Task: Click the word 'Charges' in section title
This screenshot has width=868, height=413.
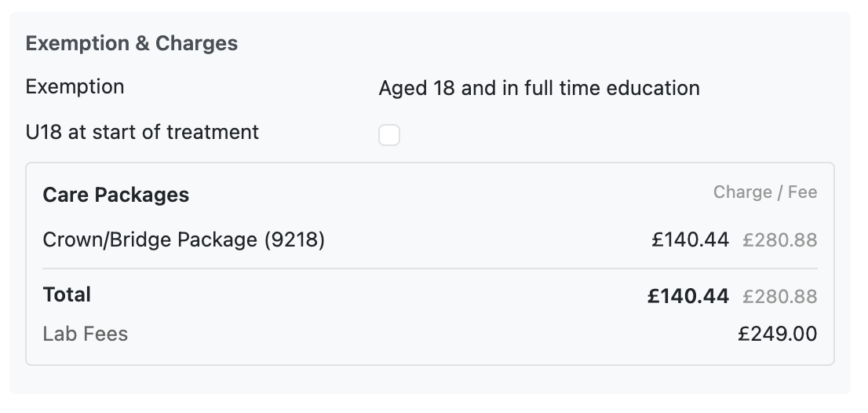Action: coord(196,43)
